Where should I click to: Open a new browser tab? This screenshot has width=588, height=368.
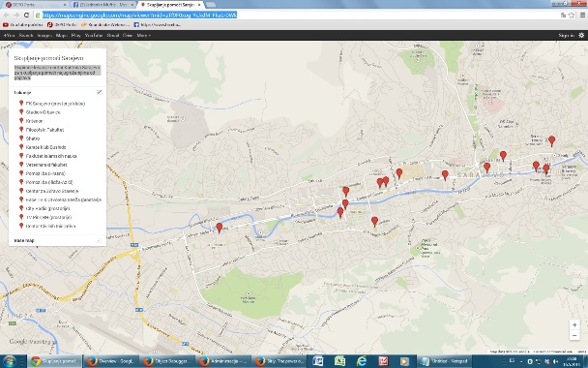point(211,5)
